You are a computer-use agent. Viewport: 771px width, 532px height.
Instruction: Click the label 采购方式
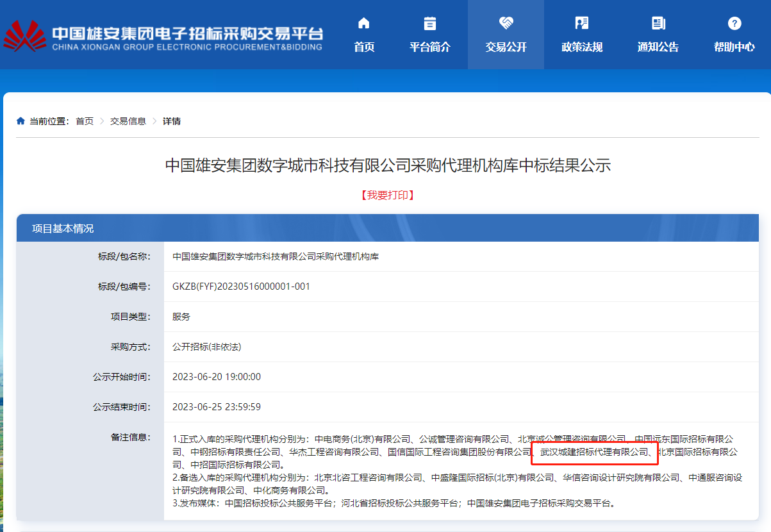pyautogui.click(x=131, y=347)
